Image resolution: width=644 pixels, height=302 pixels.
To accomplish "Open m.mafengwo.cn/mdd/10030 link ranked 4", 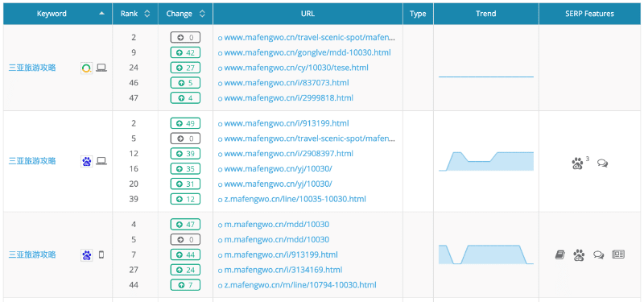I will [x=276, y=225].
